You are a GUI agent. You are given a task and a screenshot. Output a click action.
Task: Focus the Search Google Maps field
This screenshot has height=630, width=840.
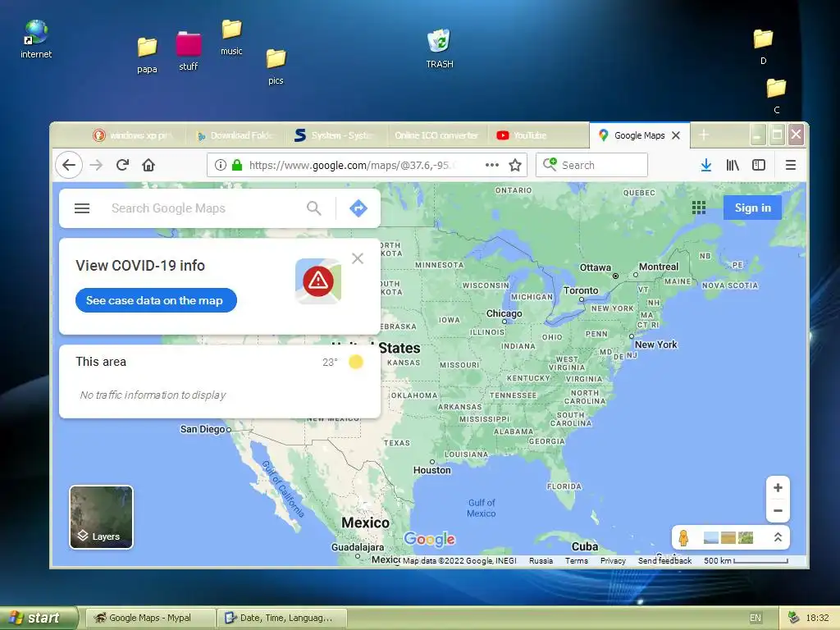[x=203, y=208]
